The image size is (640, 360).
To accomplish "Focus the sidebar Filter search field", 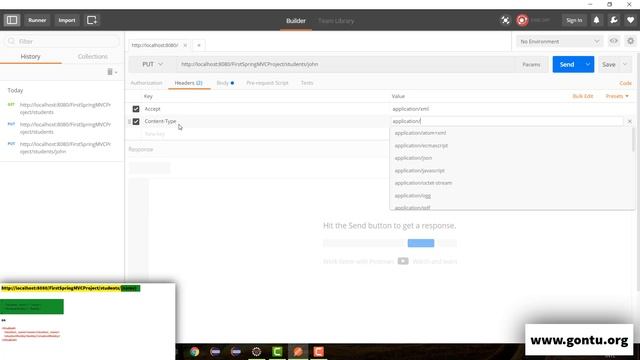I will click(x=62, y=41).
